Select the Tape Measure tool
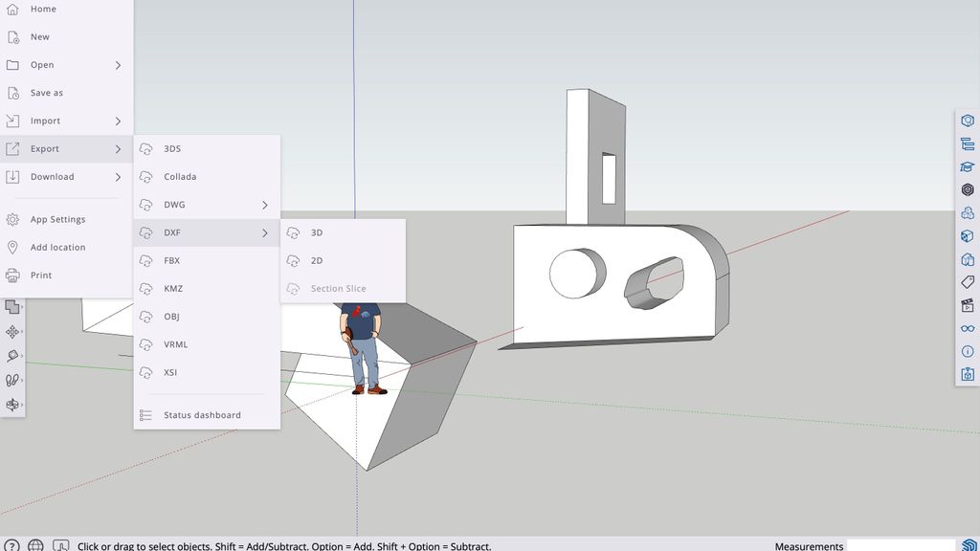This screenshot has width=980, height=551. click(11, 355)
